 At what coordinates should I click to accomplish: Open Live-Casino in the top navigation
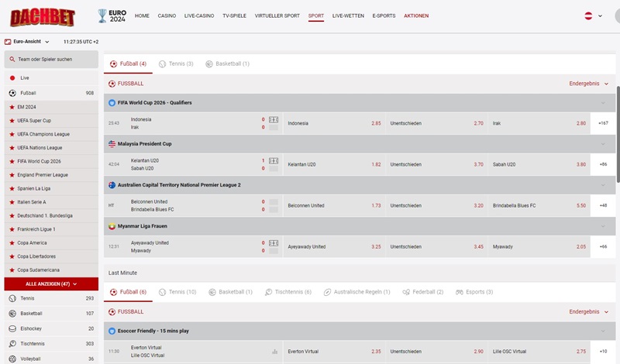(x=199, y=15)
